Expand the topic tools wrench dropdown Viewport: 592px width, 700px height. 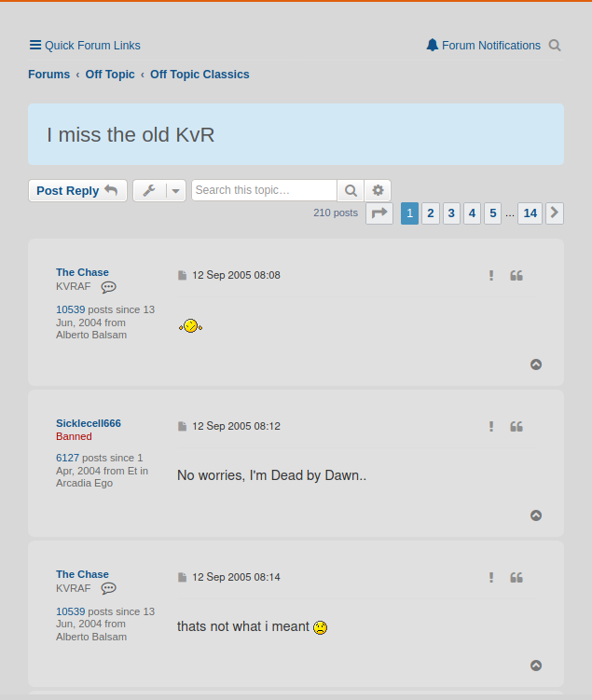pyautogui.click(x=159, y=191)
